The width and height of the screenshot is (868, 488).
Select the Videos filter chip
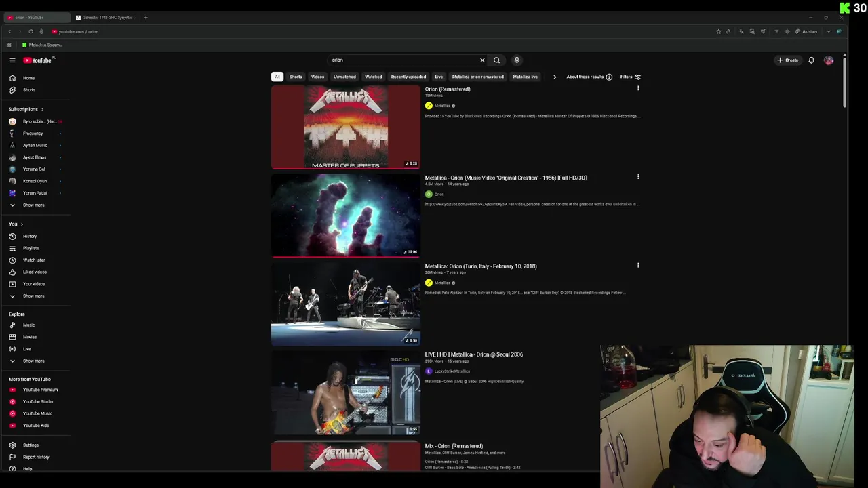[x=317, y=77]
